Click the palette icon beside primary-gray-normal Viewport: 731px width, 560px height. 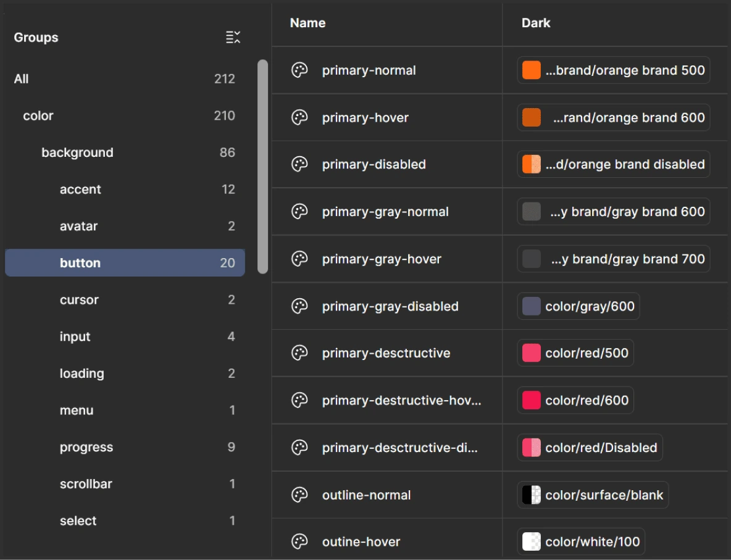pyautogui.click(x=299, y=212)
